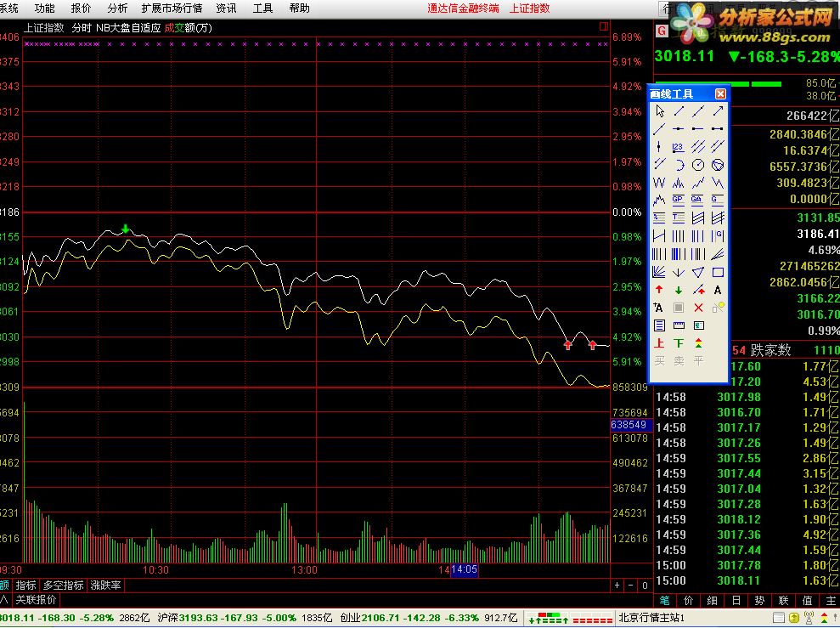
Task: Open the 工具 menu
Action: tap(262, 8)
